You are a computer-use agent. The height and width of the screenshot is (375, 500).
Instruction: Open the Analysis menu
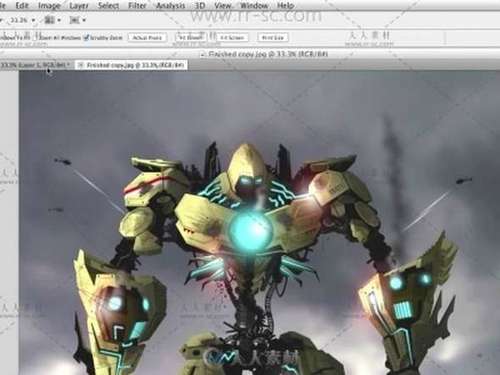(170, 5)
